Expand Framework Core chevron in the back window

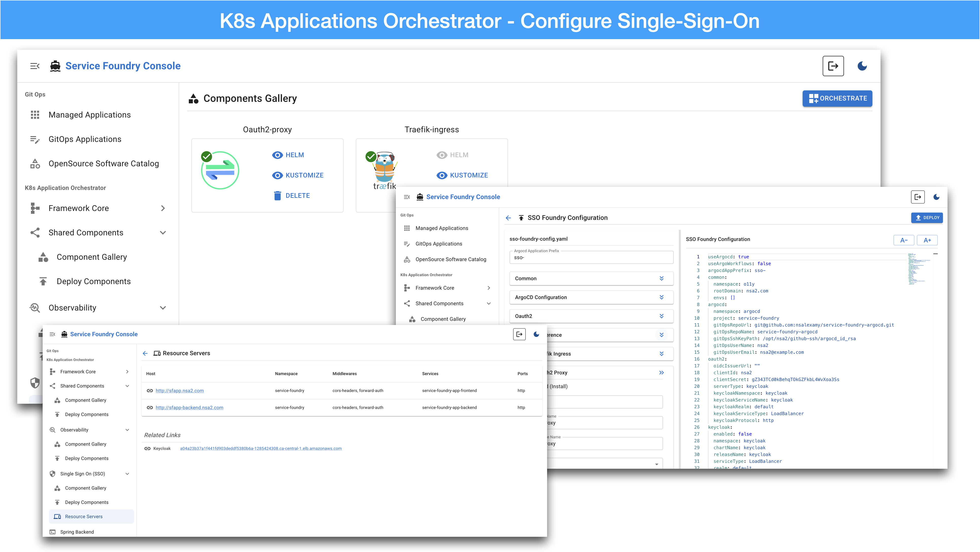tap(163, 208)
